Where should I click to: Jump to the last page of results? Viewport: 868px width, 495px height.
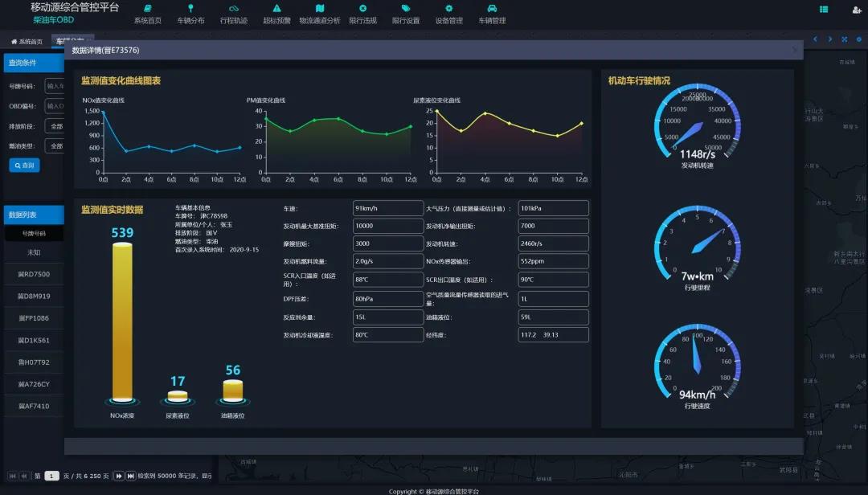pos(130,476)
